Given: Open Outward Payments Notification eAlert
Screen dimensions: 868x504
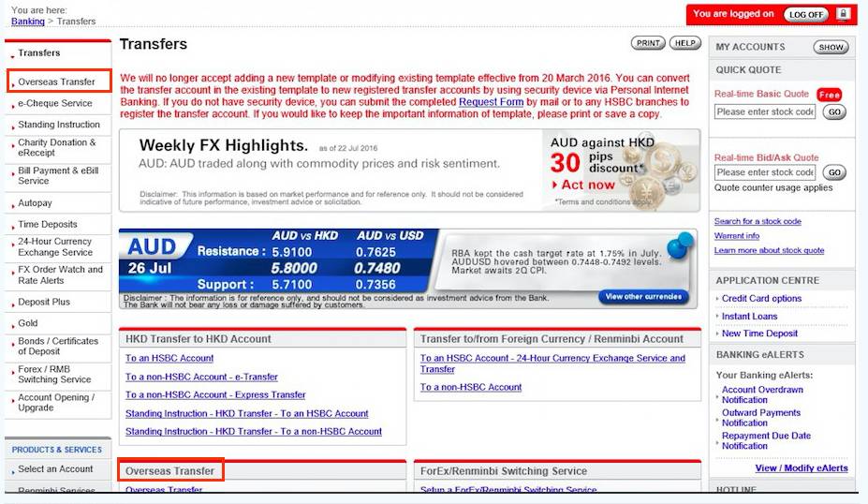Looking at the screenshot, I should click(760, 418).
